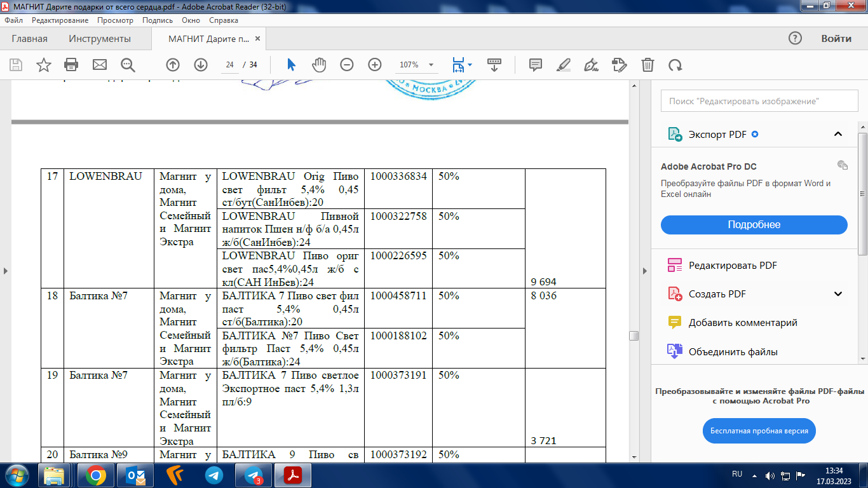Activate the Hand pan tool

pos(319,65)
